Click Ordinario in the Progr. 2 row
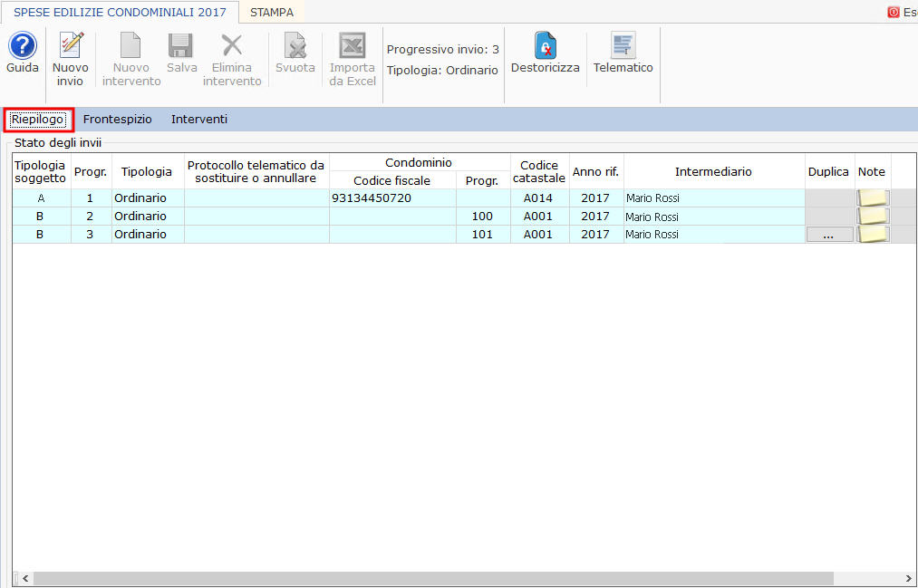This screenshot has height=588, width=918. (x=148, y=217)
